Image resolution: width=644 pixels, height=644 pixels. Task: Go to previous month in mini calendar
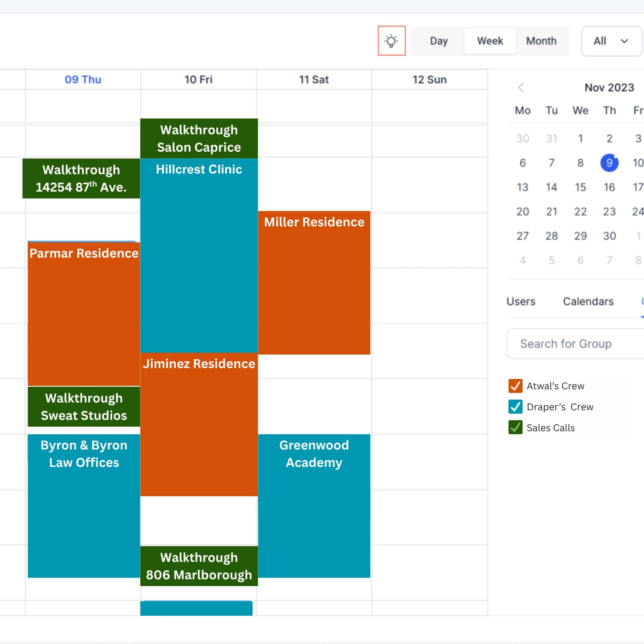(521, 87)
